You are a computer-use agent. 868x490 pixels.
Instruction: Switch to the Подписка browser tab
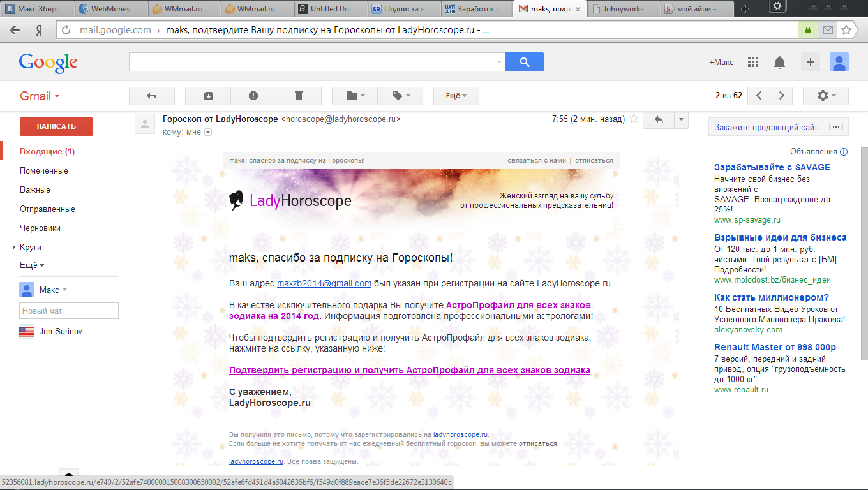point(405,9)
